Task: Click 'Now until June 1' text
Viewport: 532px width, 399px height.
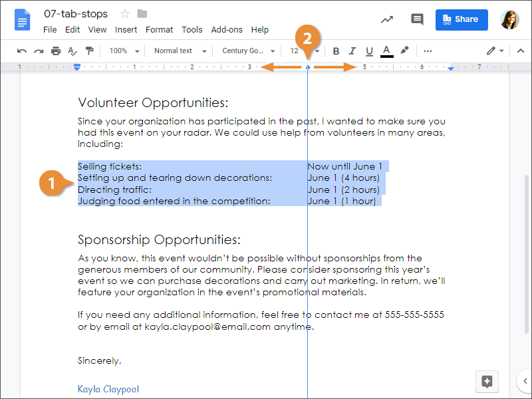Action: [x=344, y=167]
